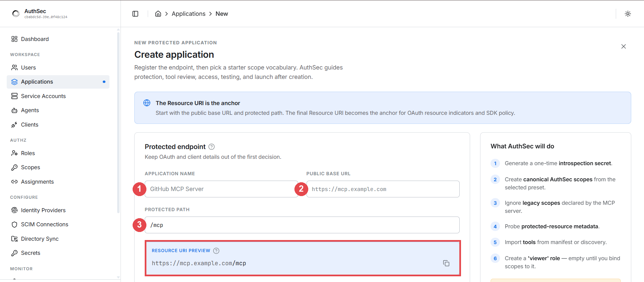Click the Directory Sync folder icon
Screen dimensions: 644x282
14,239
